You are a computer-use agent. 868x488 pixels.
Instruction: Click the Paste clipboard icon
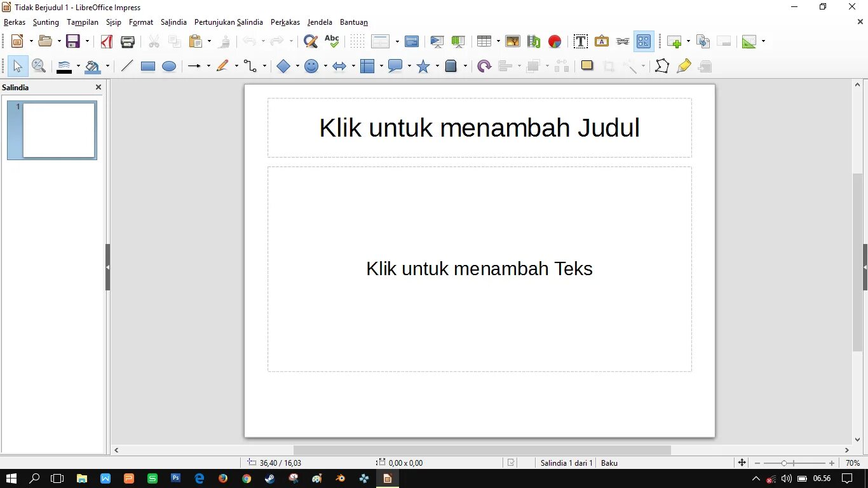pos(196,41)
